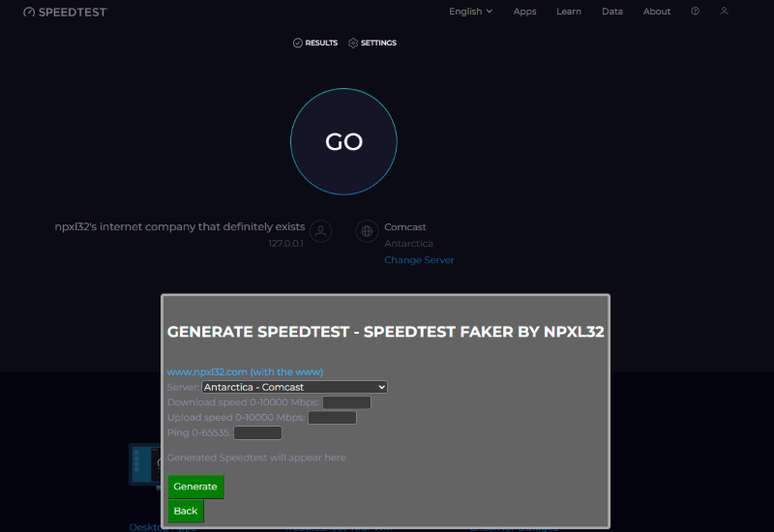Click the Generate Speedtest dialog heading
This screenshot has width=774, height=532.
click(x=385, y=332)
